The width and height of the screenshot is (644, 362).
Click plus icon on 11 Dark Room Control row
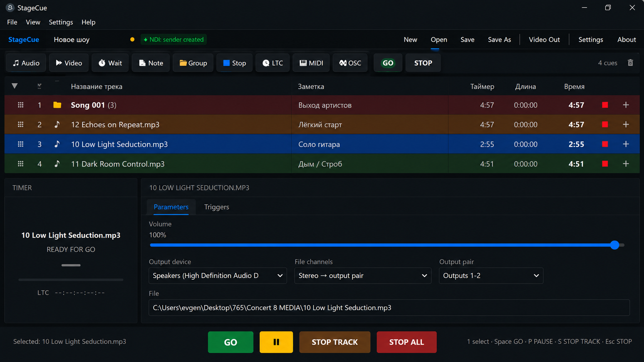pos(626,164)
